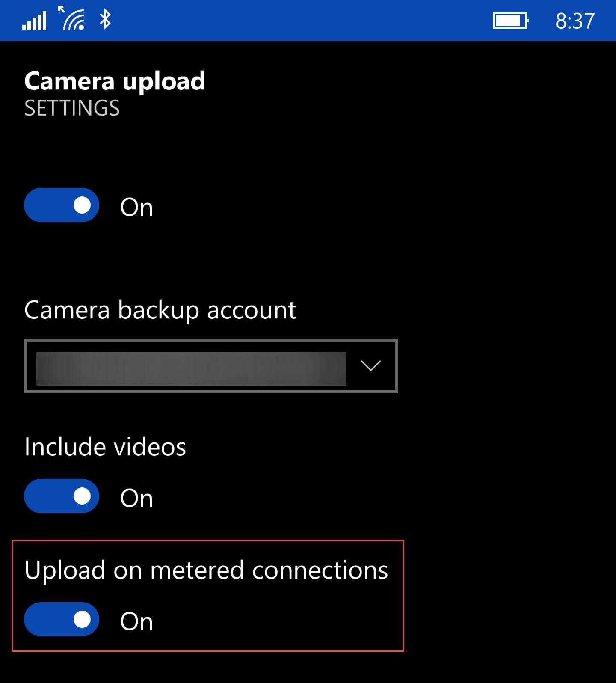Disable the Include videos toggle

pyautogui.click(x=61, y=496)
